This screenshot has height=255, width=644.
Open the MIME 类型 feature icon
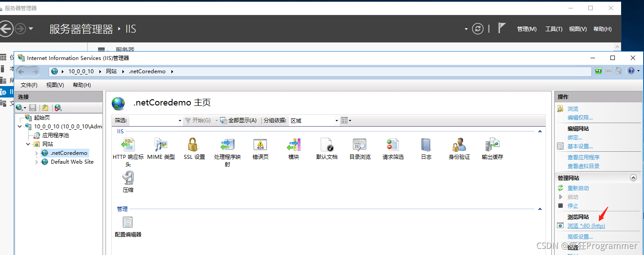point(161,145)
